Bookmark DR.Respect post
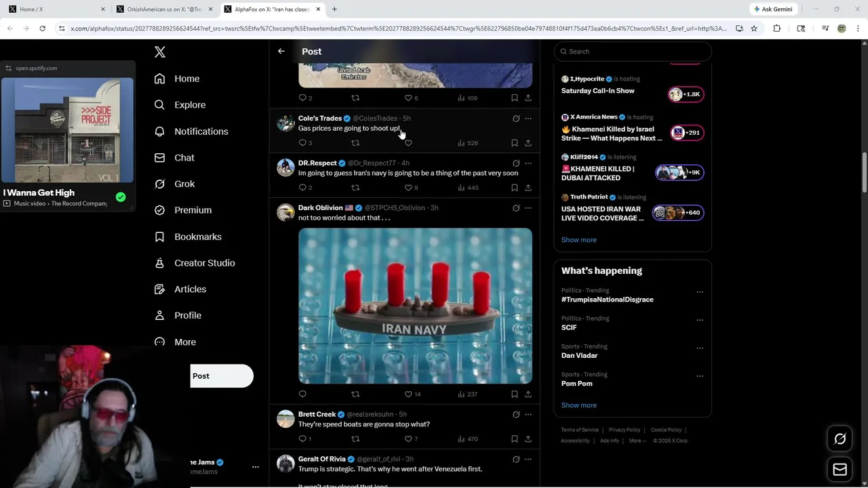The image size is (868, 488). (514, 188)
